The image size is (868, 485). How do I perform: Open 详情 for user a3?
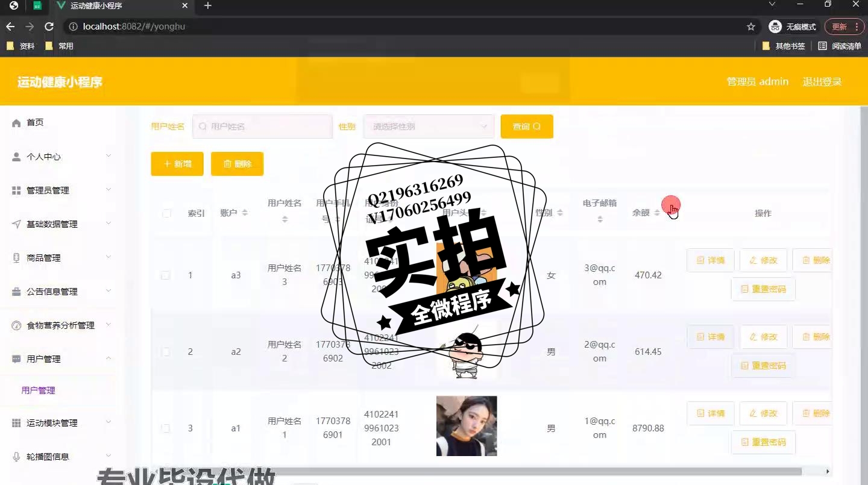[710, 260]
